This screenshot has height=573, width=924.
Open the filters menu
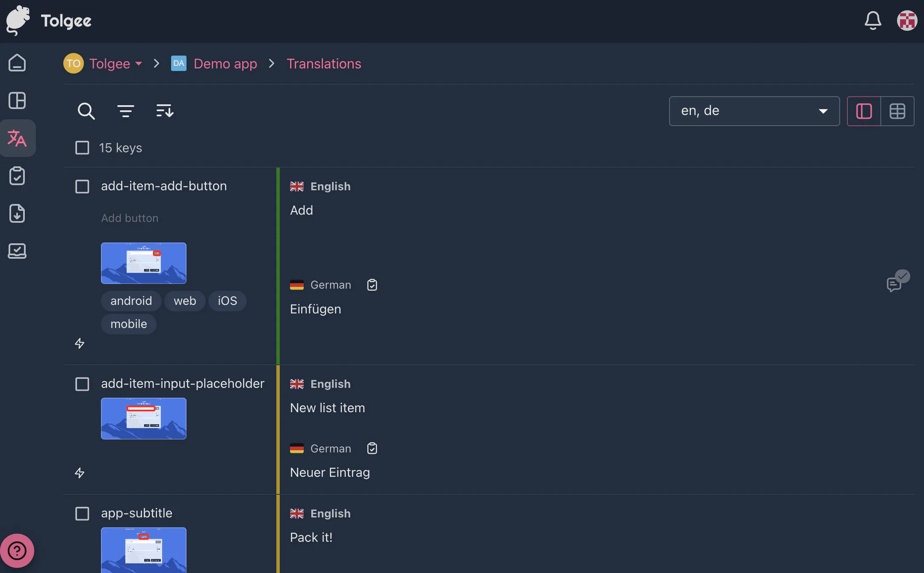coord(125,111)
